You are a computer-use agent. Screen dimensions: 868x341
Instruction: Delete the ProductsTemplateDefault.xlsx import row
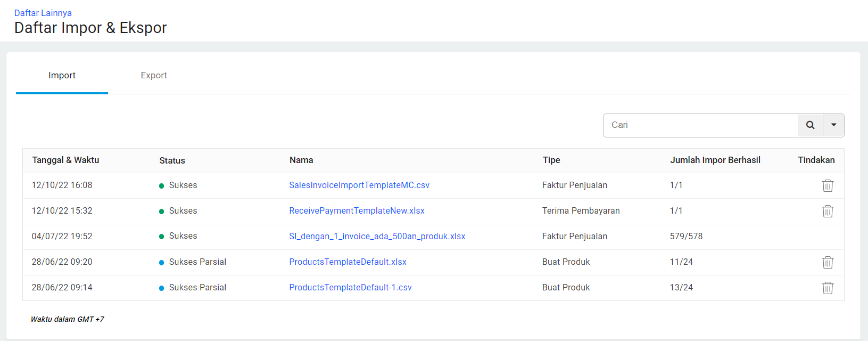click(x=828, y=262)
